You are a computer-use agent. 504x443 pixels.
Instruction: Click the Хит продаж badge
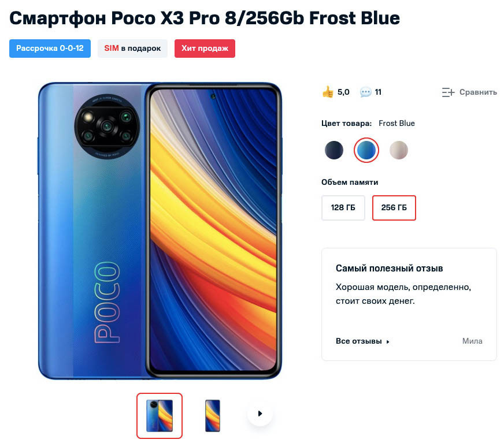tap(205, 49)
